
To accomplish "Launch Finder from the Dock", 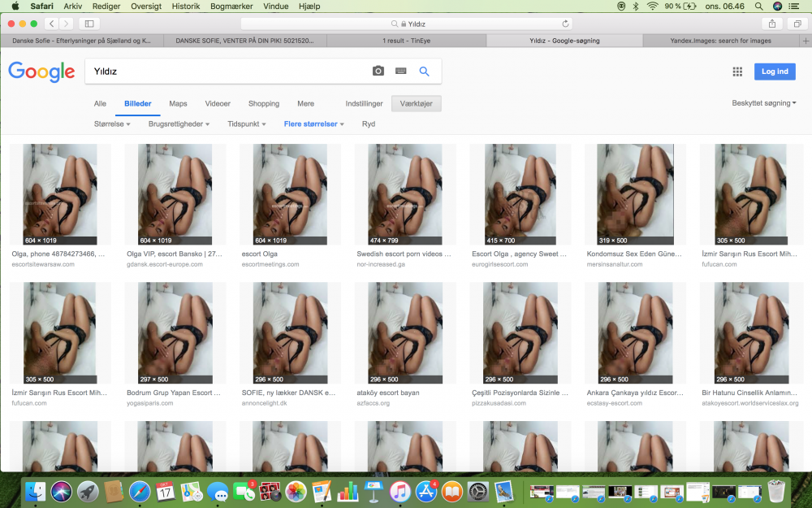I will 35,492.
